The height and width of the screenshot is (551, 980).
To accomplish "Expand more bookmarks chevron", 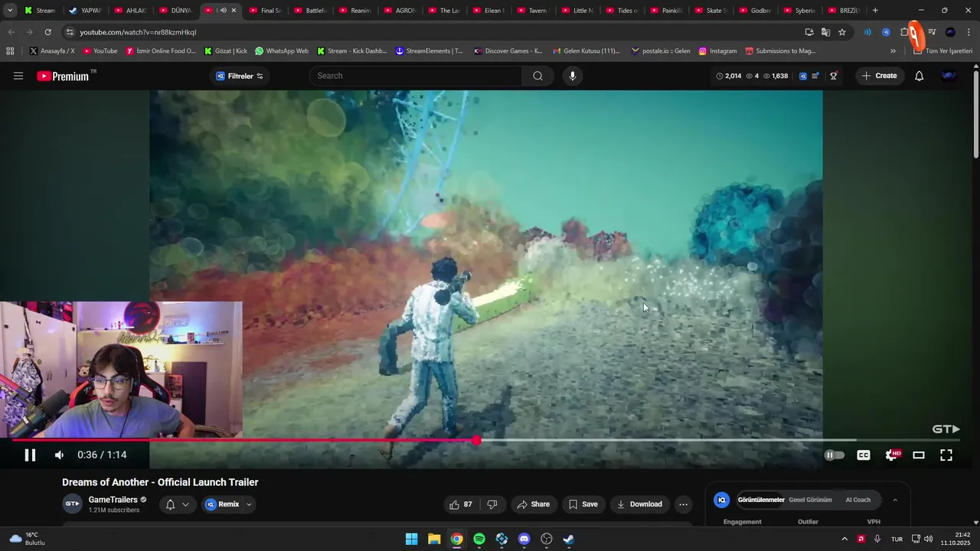I will 893,51.
